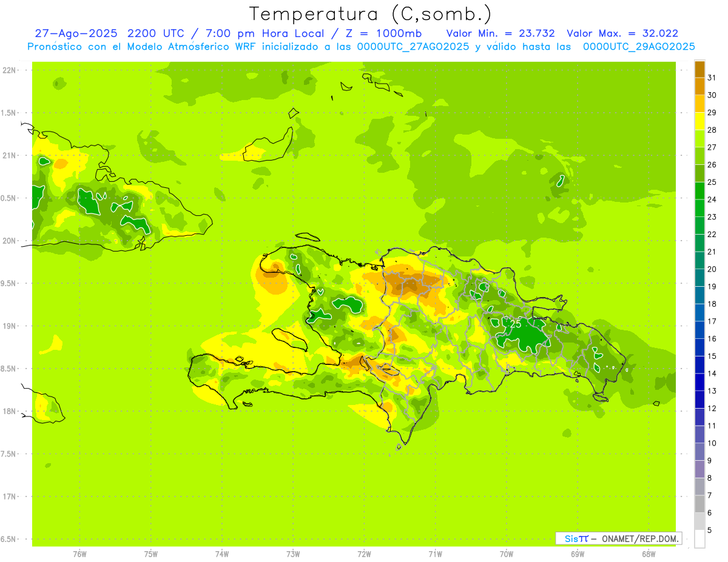Click the '20' value on the color legend

click(712, 269)
